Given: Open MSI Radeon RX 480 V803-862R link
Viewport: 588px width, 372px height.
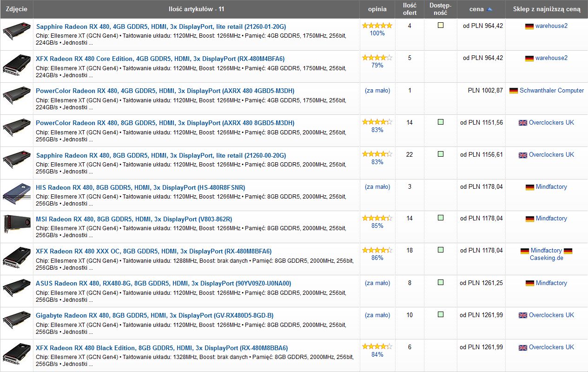Looking at the screenshot, I should click(x=134, y=219).
